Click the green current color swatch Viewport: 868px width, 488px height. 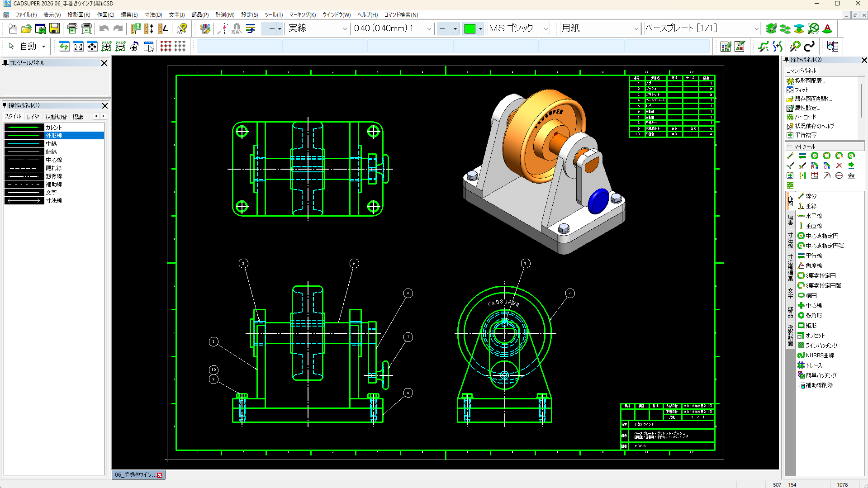(x=470, y=29)
